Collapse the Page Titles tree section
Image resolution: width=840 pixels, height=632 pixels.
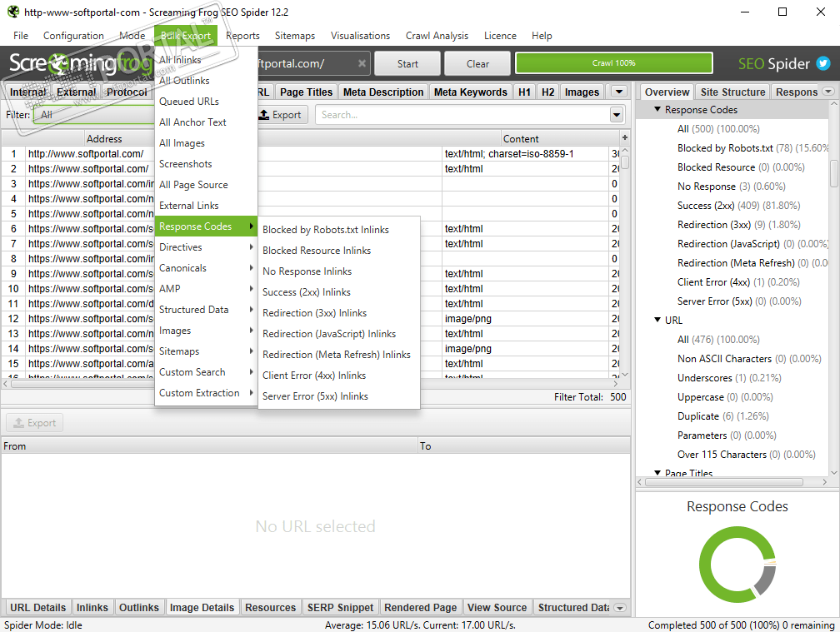coord(657,472)
